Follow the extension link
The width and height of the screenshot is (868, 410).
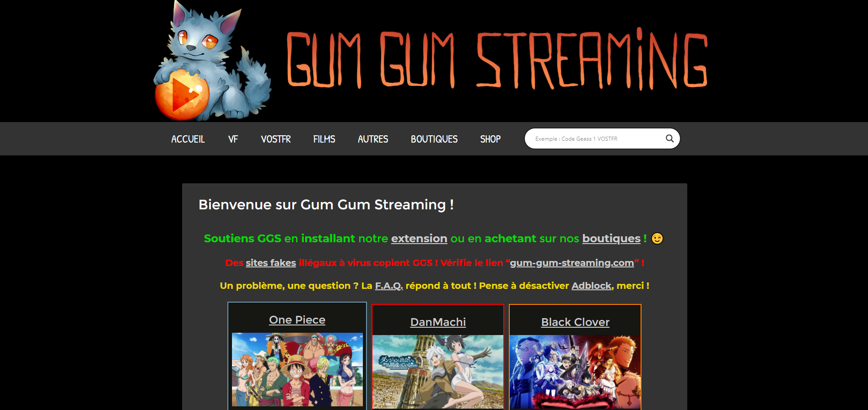(x=419, y=239)
